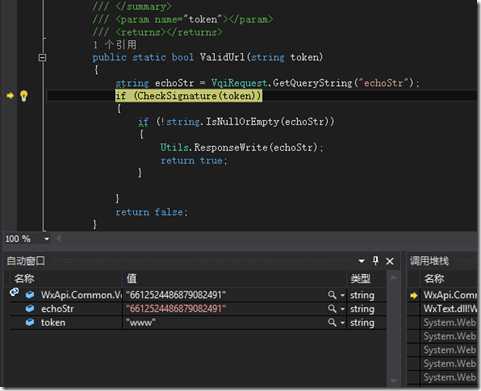The width and height of the screenshot is (481, 391).
Task: Select WxText.dll frame in call stack
Action: point(450,309)
